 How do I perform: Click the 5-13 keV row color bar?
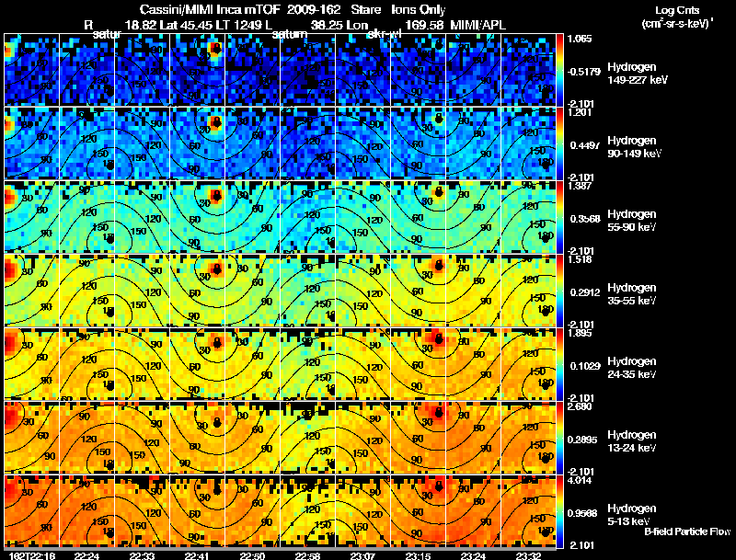tap(559, 511)
